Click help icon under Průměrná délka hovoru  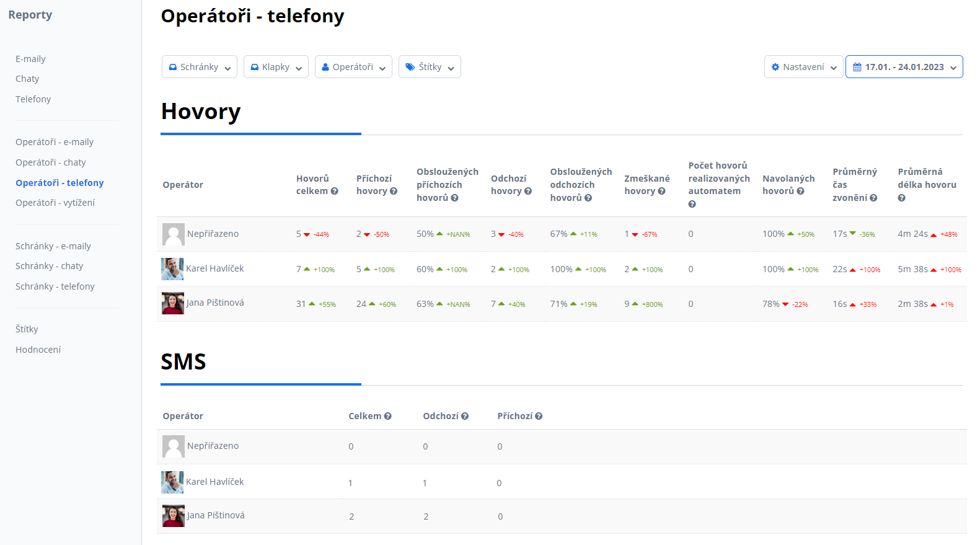pos(901,198)
